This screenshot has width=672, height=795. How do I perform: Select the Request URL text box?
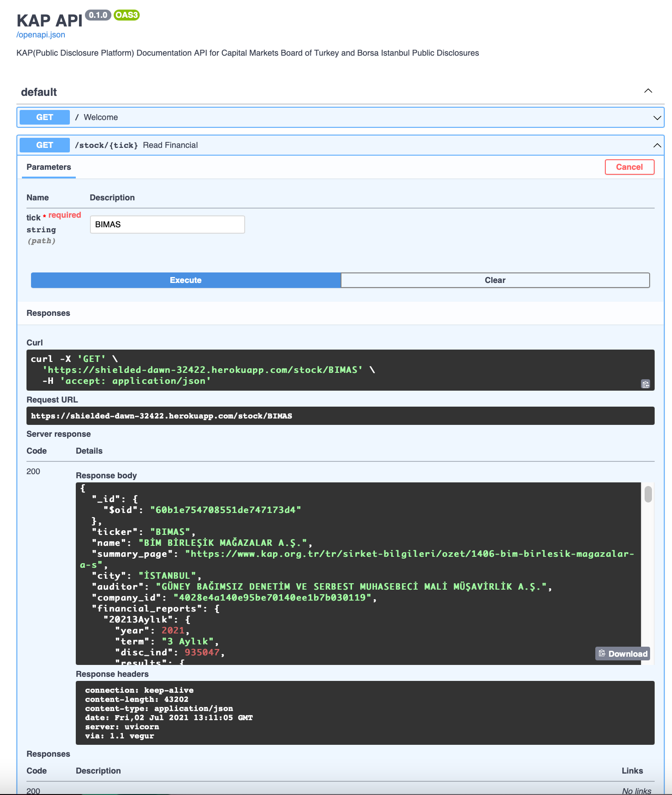pos(341,416)
